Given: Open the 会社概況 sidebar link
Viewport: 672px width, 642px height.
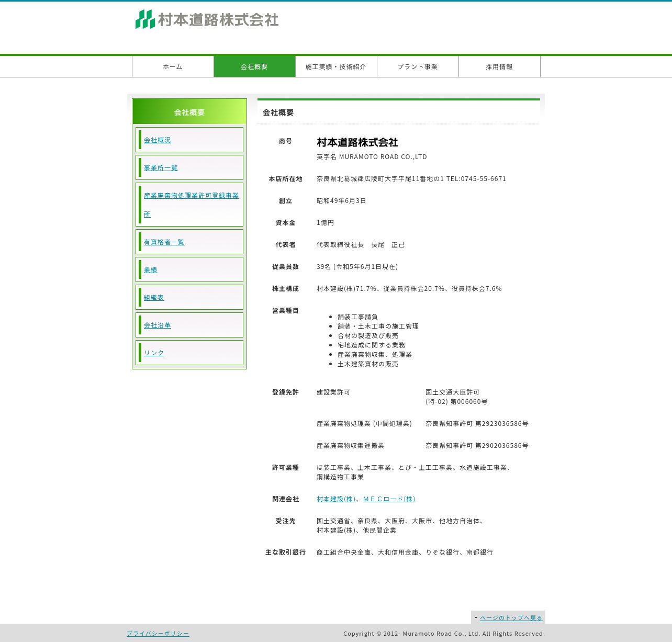Looking at the screenshot, I should 158,140.
